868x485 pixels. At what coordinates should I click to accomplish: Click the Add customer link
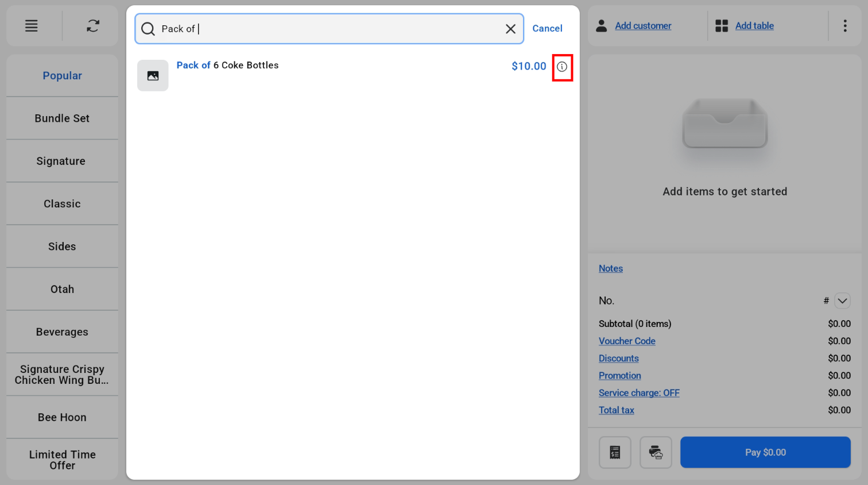tap(643, 26)
